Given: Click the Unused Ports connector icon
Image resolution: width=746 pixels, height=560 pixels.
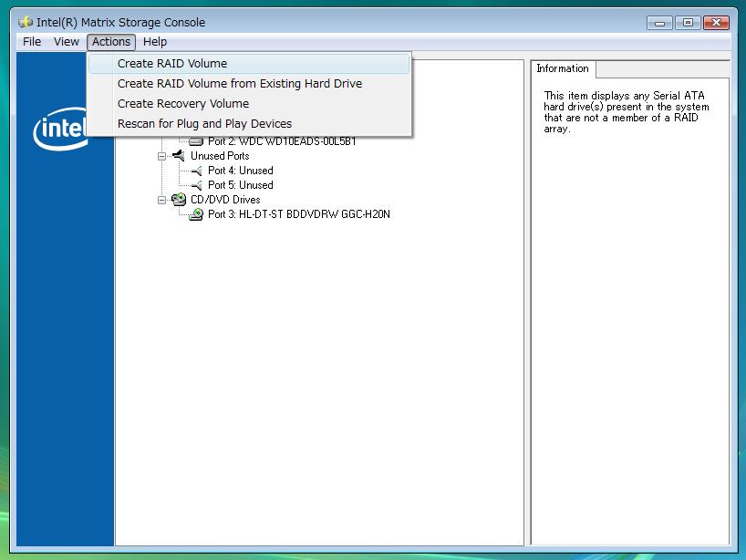Looking at the screenshot, I should coord(179,156).
